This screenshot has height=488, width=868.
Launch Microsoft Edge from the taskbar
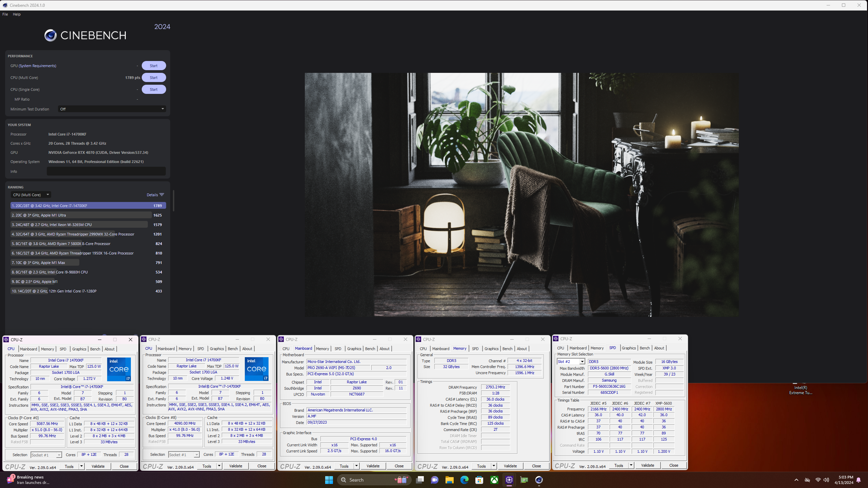coord(465,480)
